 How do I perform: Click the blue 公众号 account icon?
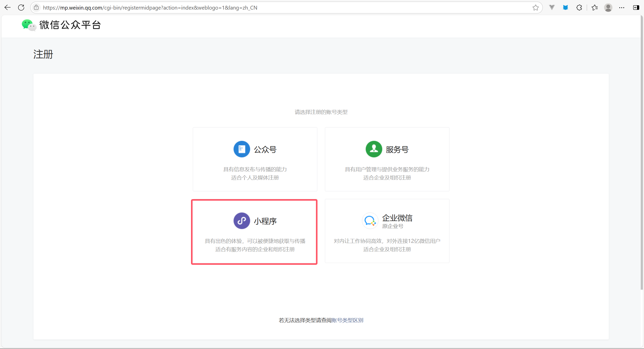click(242, 149)
